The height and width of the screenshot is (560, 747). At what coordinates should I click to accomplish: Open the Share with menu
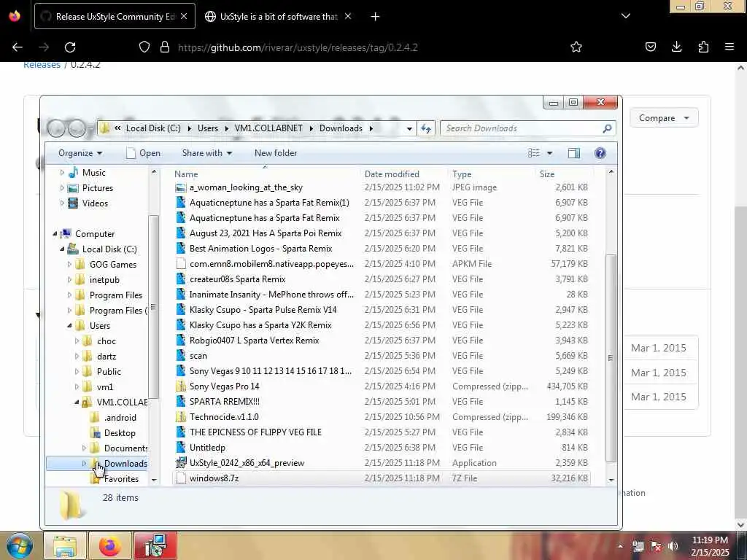coord(206,153)
